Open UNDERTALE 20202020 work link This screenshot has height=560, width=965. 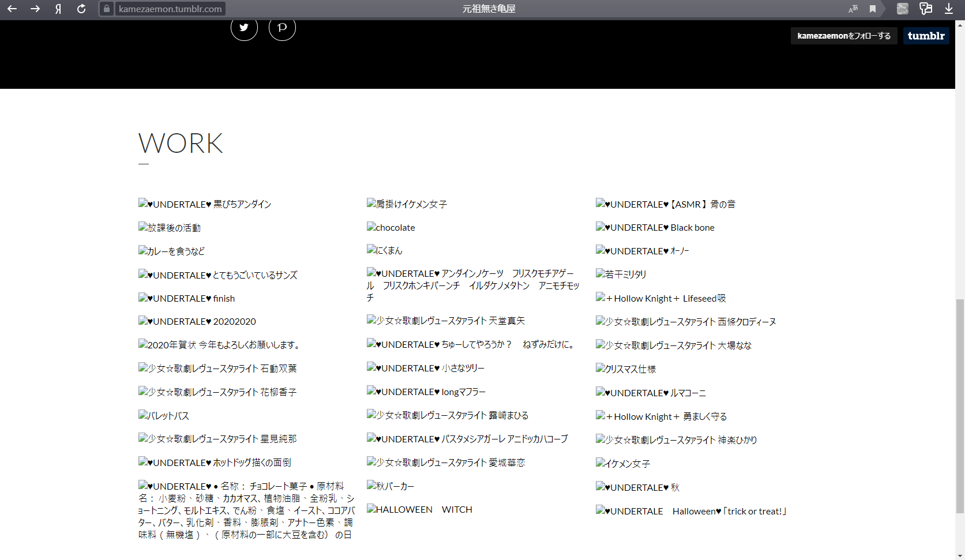coord(197,321)
